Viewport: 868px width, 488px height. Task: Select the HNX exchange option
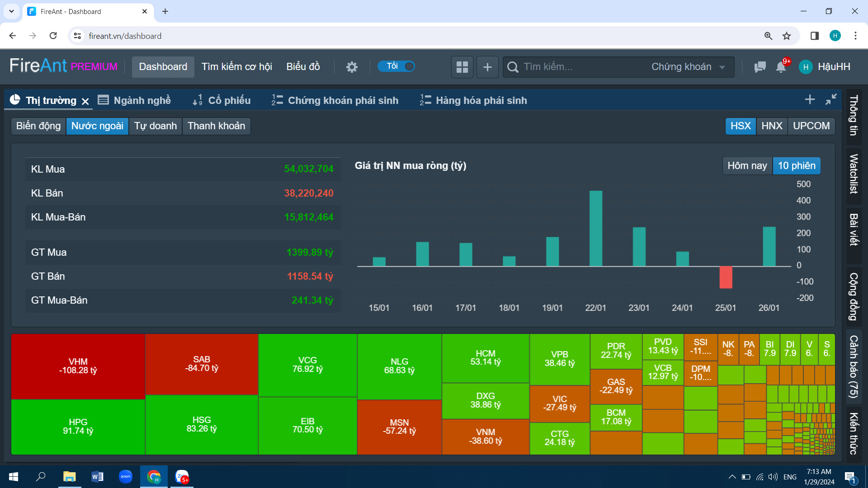[x=772, y=126]
